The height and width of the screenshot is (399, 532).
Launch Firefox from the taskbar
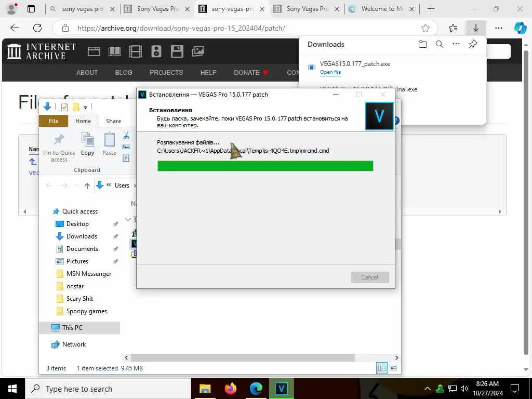click(230, 389)
